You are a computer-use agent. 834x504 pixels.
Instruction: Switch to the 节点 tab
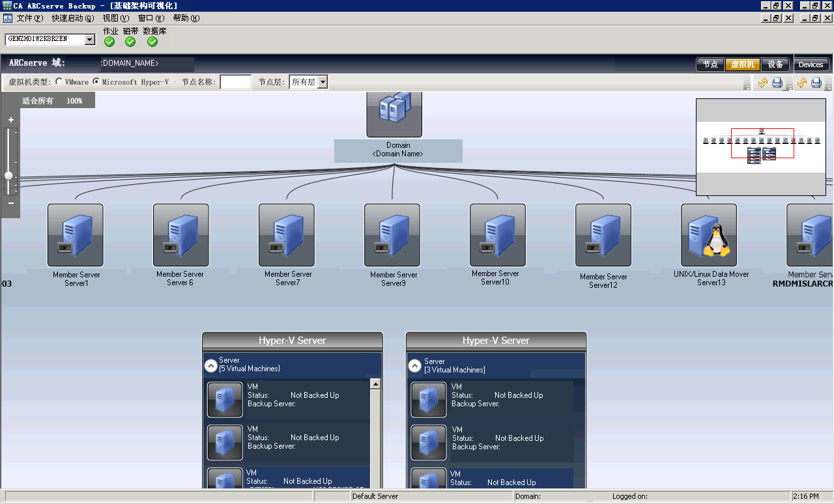[710, 64]
